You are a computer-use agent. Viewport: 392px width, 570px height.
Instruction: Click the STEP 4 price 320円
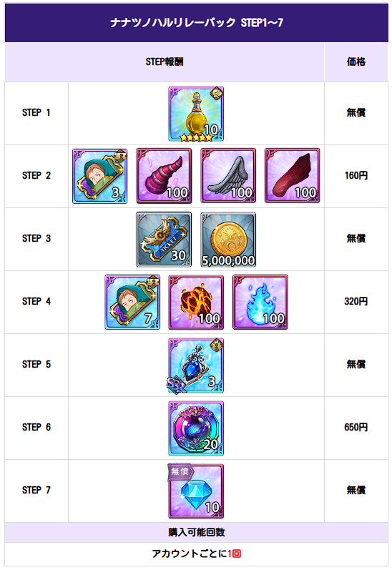pos(356,301)
